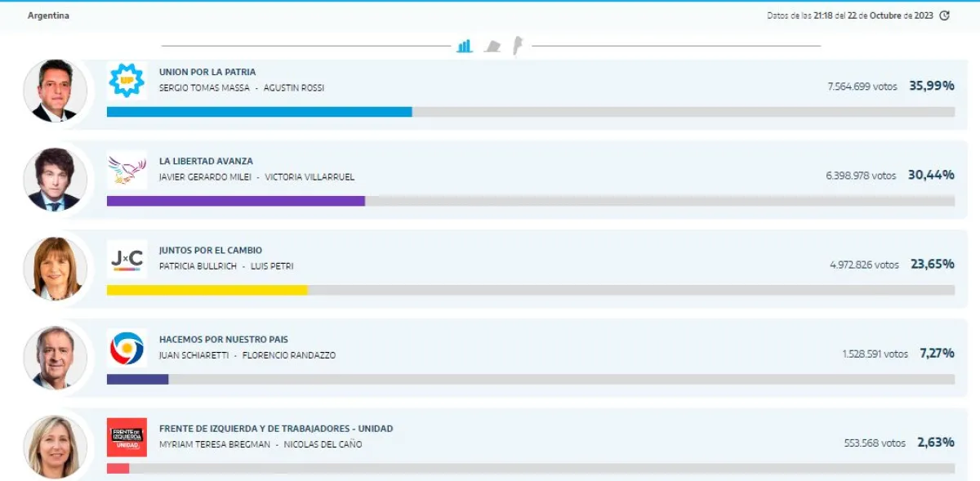The height and width of the screenshot is (481, 980).
Task: Select the HACEMOS POR NUESTRO PAIS party name
Action: [224, 339]
